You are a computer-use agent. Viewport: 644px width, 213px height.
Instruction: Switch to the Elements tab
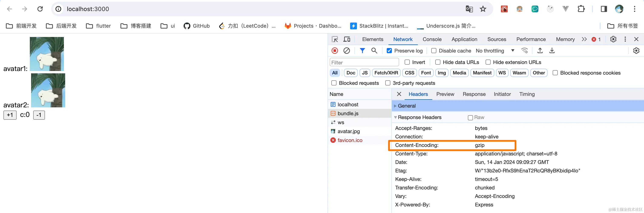[372, 39]
